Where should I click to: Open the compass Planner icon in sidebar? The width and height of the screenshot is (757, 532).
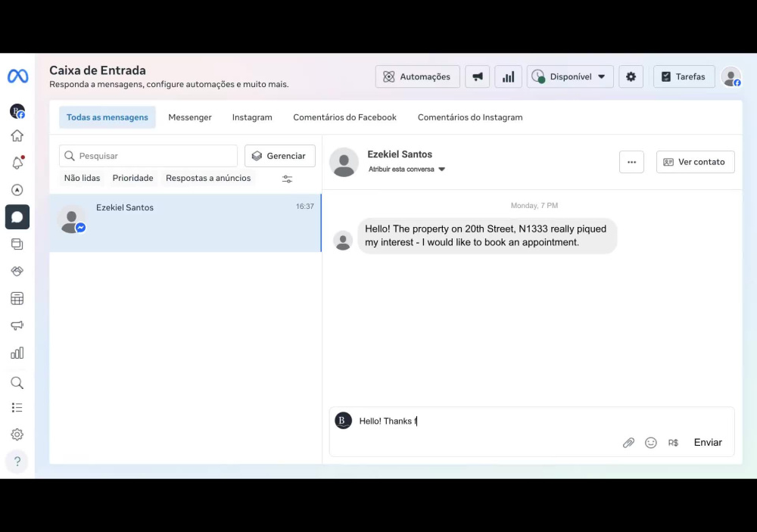[x=17, y=190]
